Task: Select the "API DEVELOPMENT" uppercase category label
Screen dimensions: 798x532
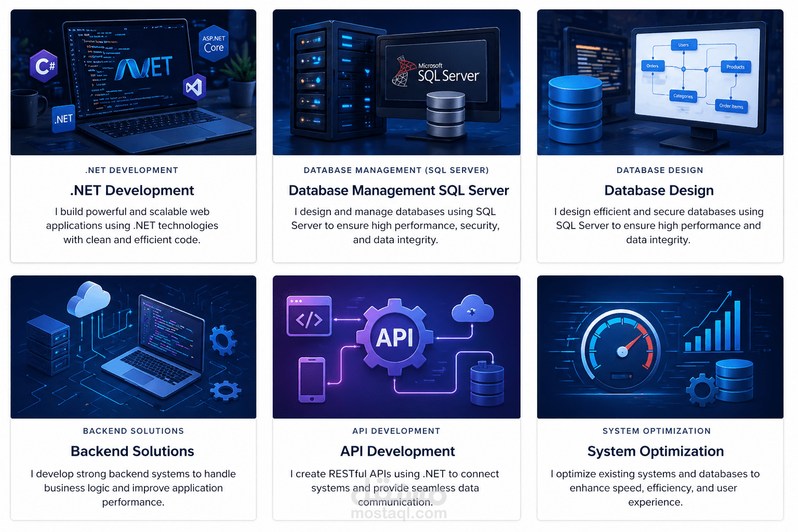Action: click(396, 431)
